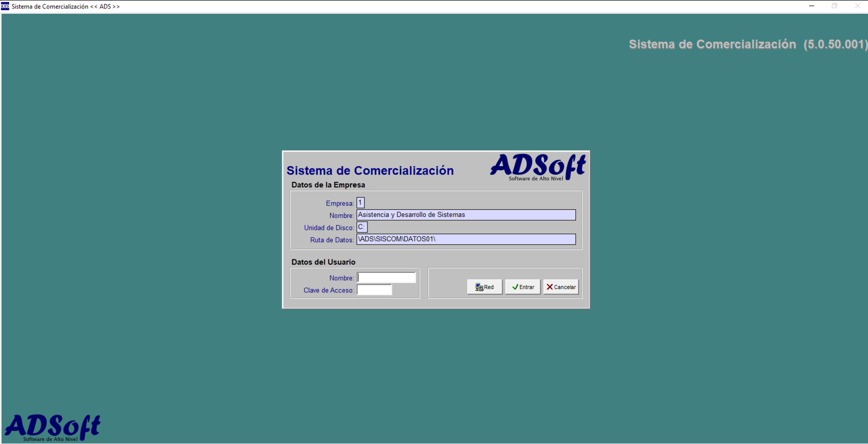The width and height of the screenshot is (868, 444).
Task: Focus the user Nombre input field
Action: point(386,278)
